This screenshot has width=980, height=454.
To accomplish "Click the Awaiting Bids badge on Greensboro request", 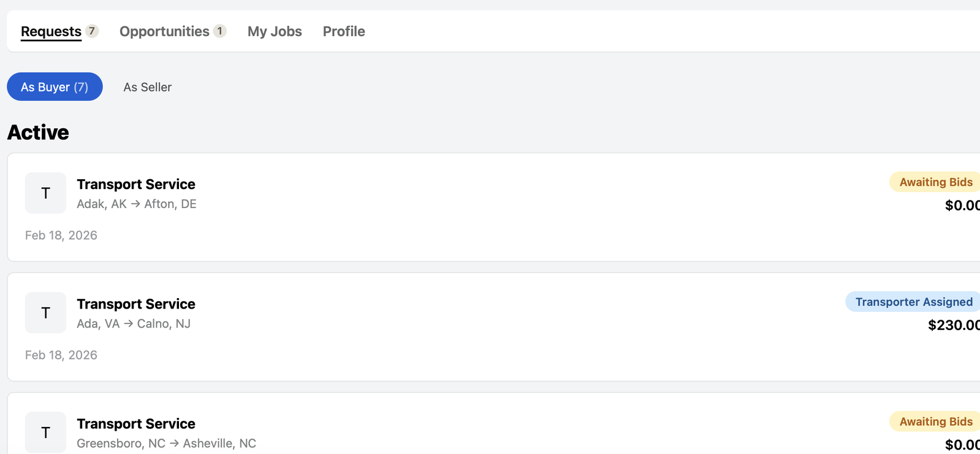I will click(x=935, y=421).
